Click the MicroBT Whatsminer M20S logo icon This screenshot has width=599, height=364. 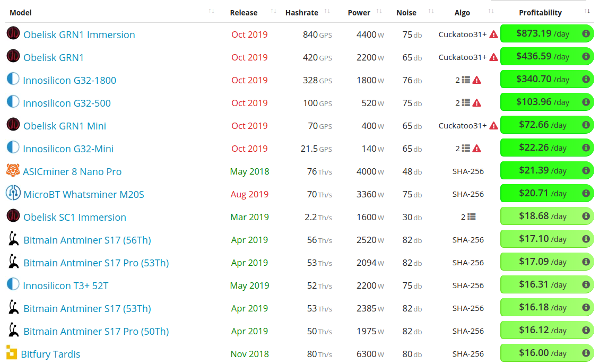click(x=13, y=194)
